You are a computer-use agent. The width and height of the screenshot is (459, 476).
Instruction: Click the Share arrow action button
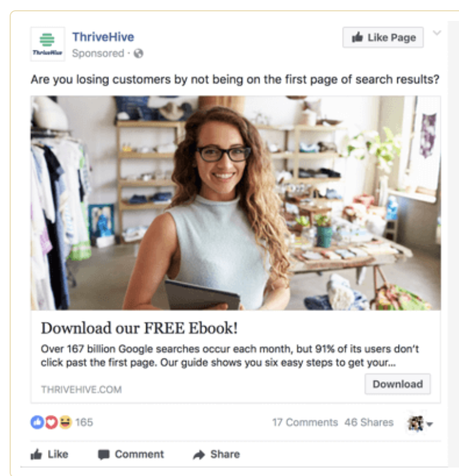[216, 454]
